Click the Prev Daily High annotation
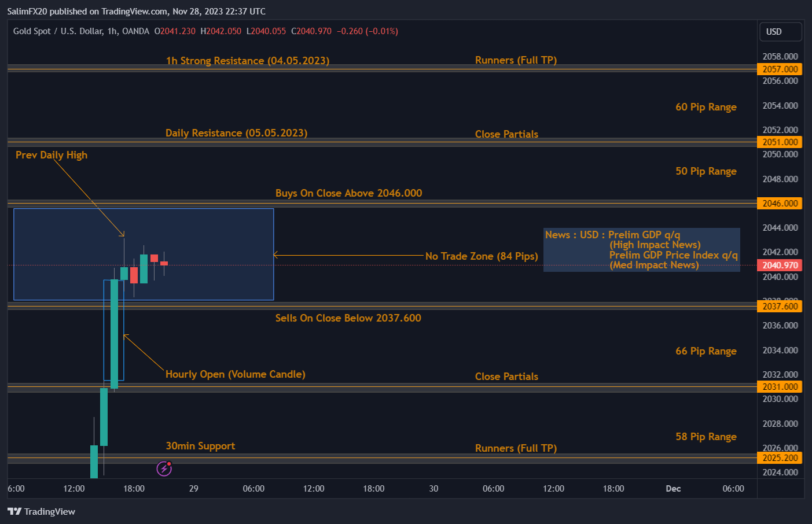This screenshot has height=524, width=812. tap(51, 154)
